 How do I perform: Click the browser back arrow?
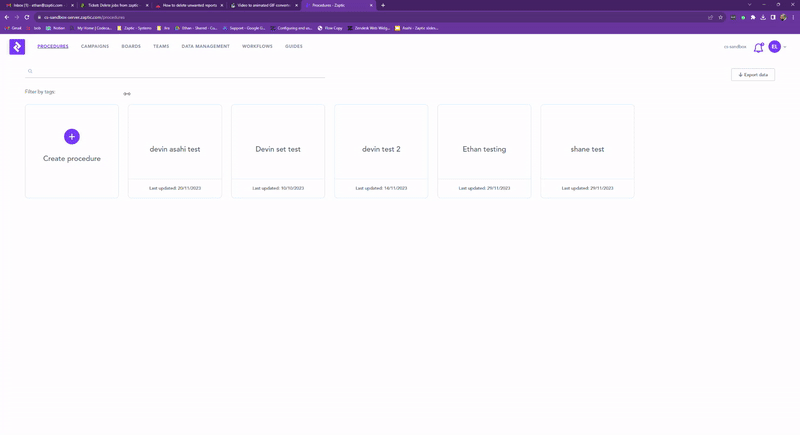pos(7,17)
